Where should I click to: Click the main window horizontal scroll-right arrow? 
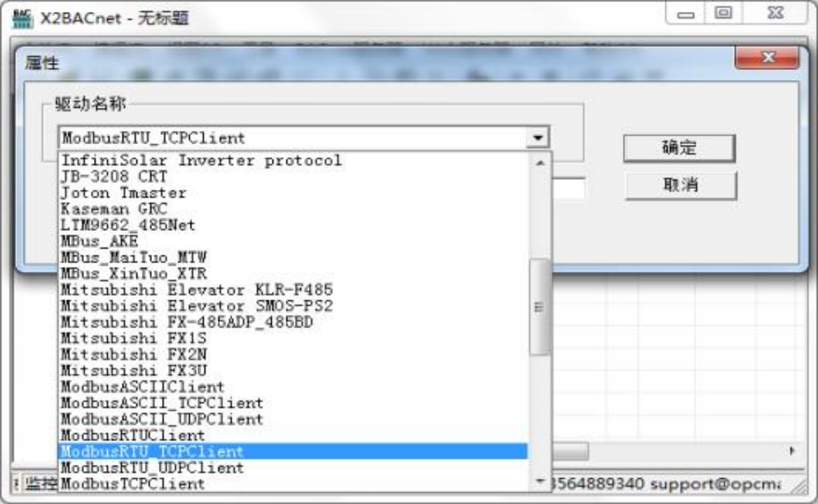[792, 451]
